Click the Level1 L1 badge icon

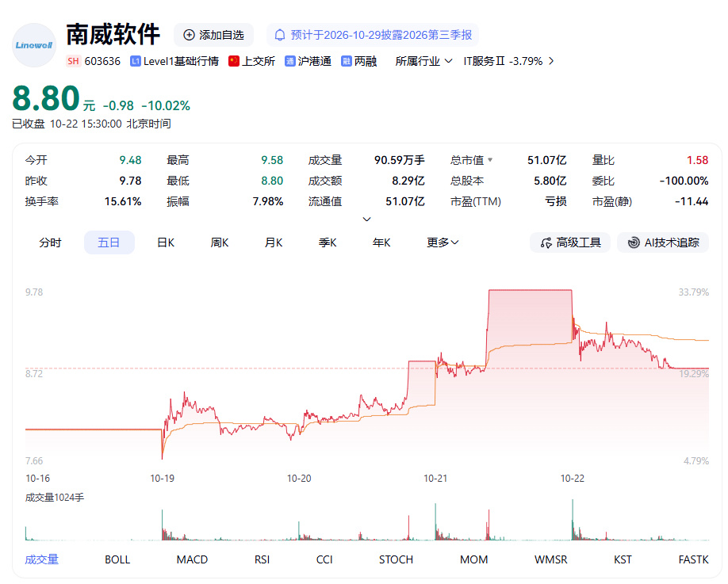[136, 61]
